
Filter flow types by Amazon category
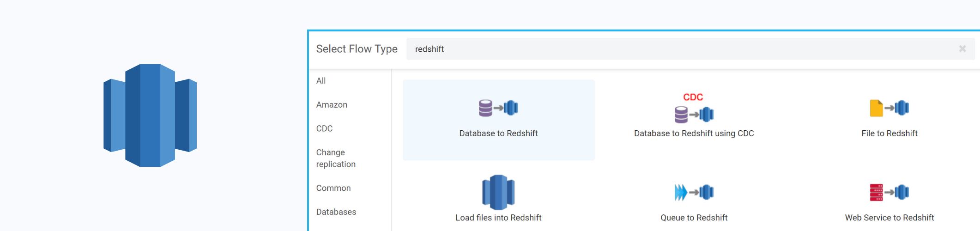[332, 105]
